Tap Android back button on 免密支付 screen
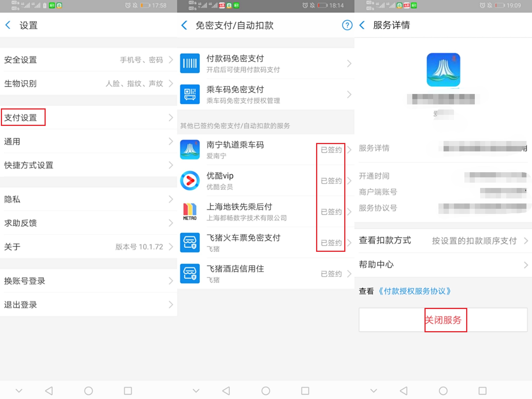Image resolution: width=532 pixels, height=399 pixels. click(226, 391)
